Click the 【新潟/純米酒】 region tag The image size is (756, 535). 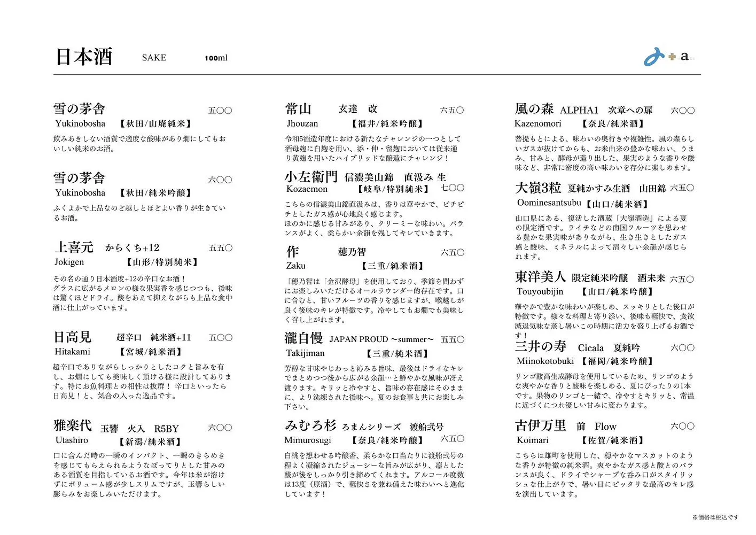pyautogui.click(x=150, y=442)
